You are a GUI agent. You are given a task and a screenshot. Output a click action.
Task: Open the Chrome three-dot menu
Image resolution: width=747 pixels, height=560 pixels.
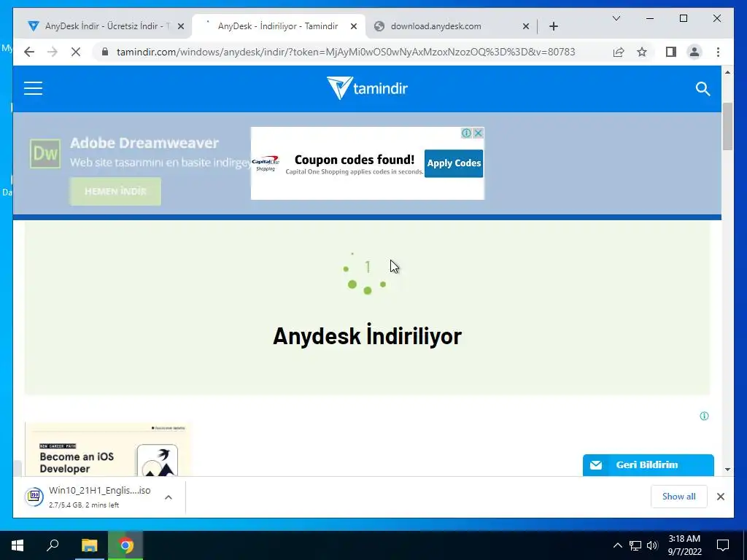click(x=718, y=52)
